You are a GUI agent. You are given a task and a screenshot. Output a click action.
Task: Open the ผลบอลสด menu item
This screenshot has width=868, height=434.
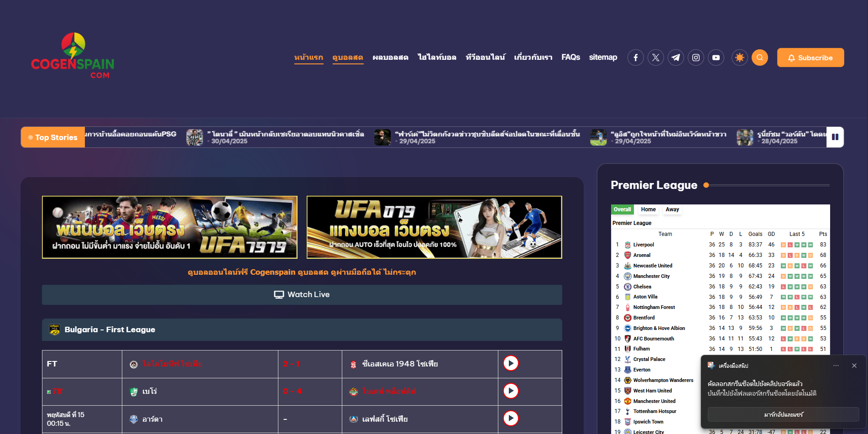390,58
